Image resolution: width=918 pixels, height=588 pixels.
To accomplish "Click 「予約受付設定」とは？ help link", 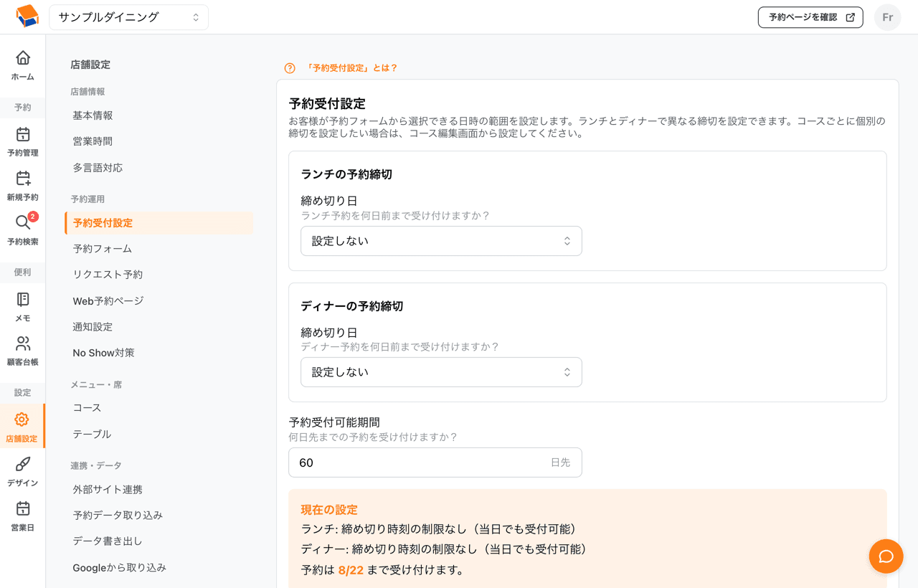I will 351,68.
